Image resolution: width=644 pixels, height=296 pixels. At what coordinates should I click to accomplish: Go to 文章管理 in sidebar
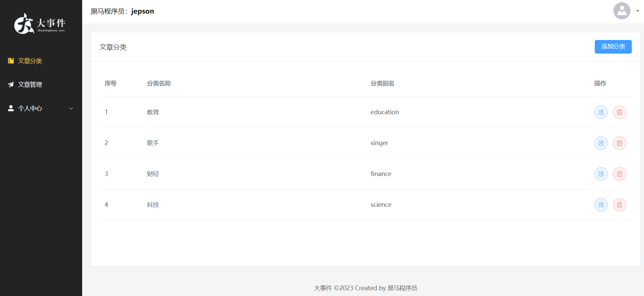30,85
